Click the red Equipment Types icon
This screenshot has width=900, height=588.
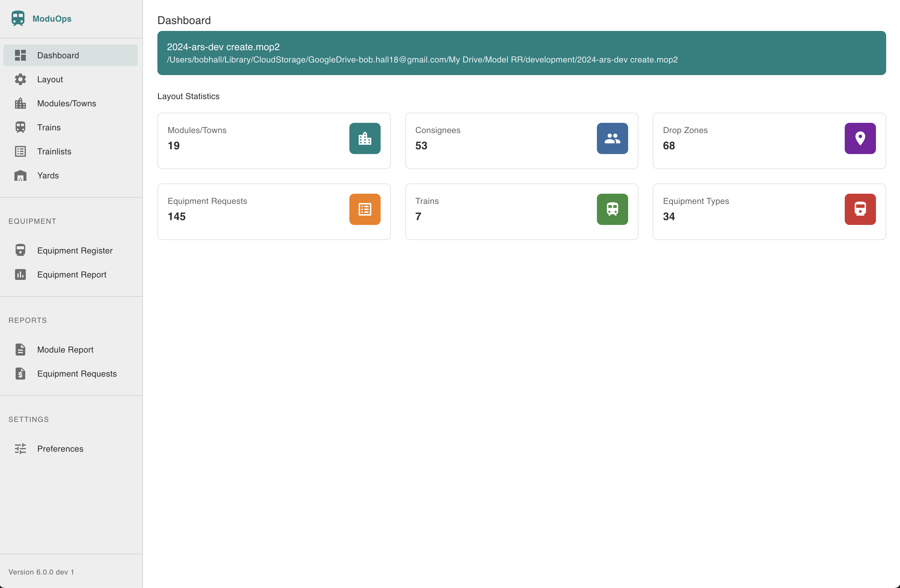click(860, 209)
